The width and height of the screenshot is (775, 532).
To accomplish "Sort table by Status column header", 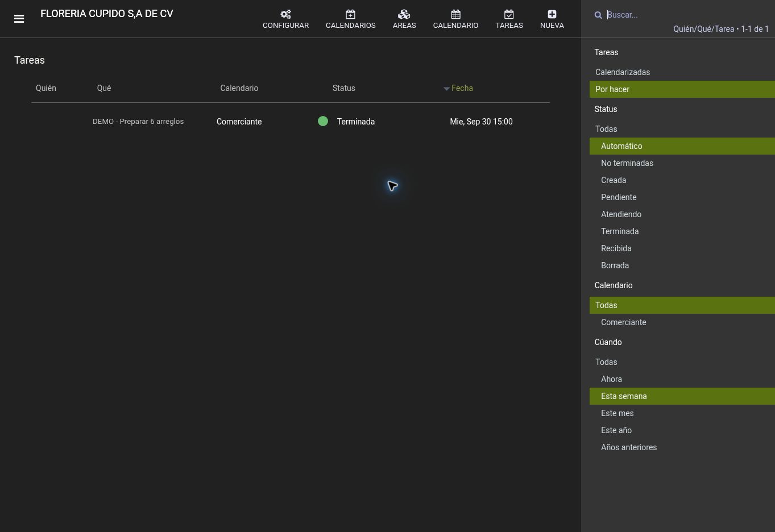I will pos(344,88).
